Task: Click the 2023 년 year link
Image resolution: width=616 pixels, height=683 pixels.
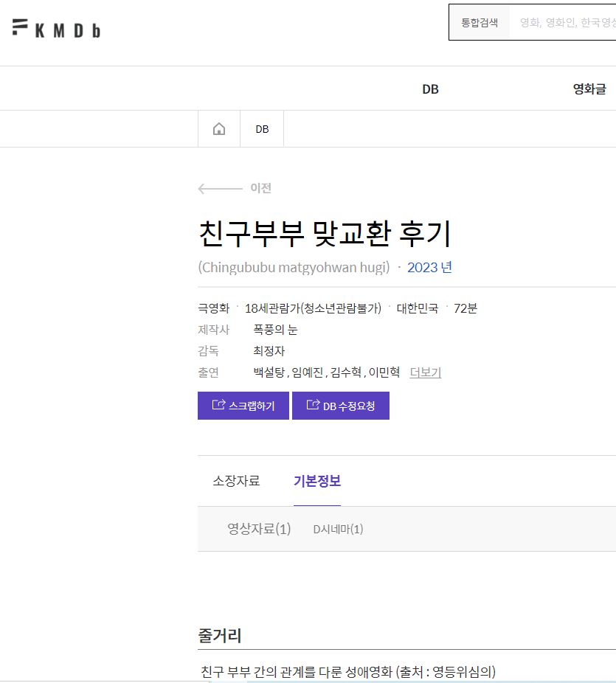Action: [x=429, y=268]
